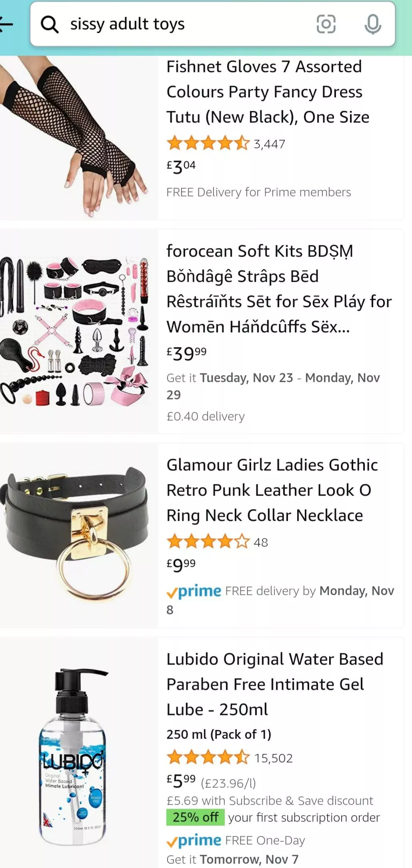The height and width of the screenshot is (868, 412).
Task: Open the 3,447 reviews count
Action: pos(270,144)
